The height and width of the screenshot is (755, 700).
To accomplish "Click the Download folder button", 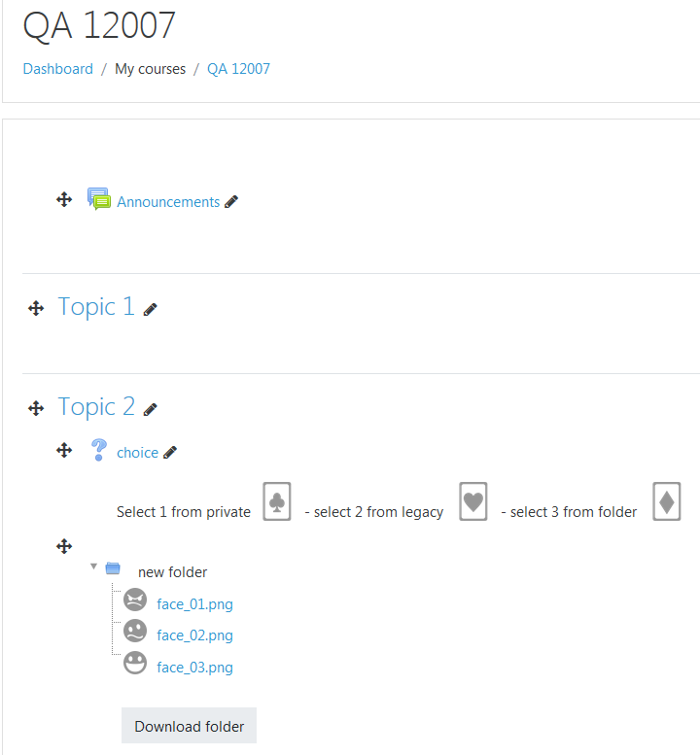I will click(189, 726).
